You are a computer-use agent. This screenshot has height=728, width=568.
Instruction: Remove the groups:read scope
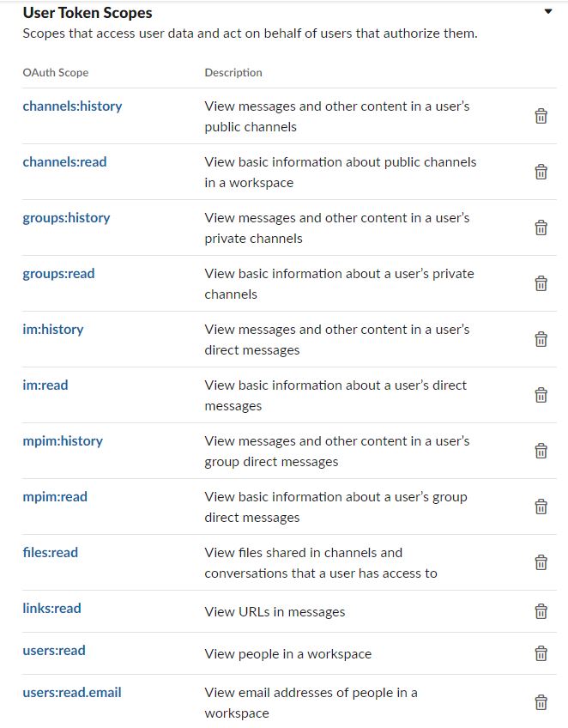click(x=541, y=282)
